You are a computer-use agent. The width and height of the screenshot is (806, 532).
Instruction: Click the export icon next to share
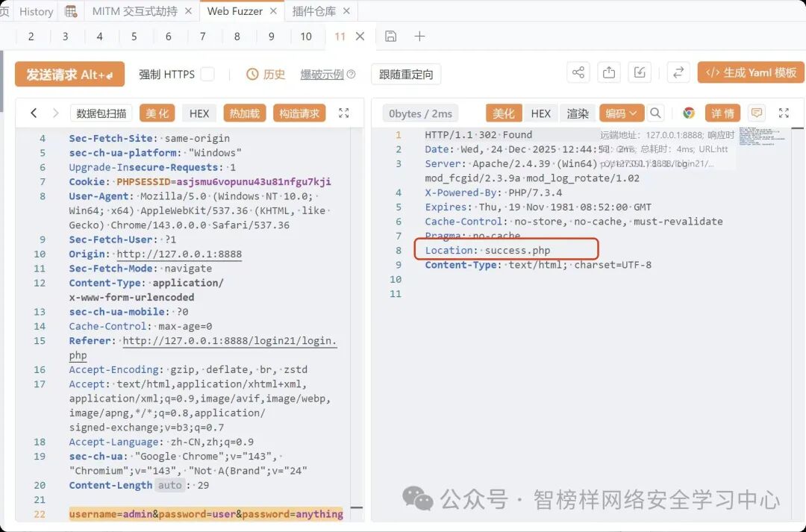coord(609,72)
